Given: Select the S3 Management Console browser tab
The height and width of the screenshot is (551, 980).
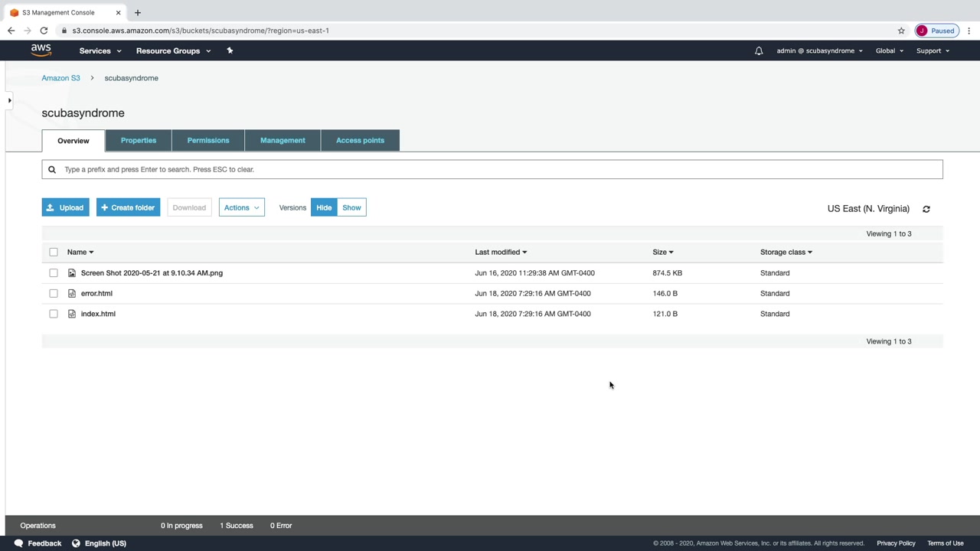Looking at the screenshot, I should (x=65, y=12).
